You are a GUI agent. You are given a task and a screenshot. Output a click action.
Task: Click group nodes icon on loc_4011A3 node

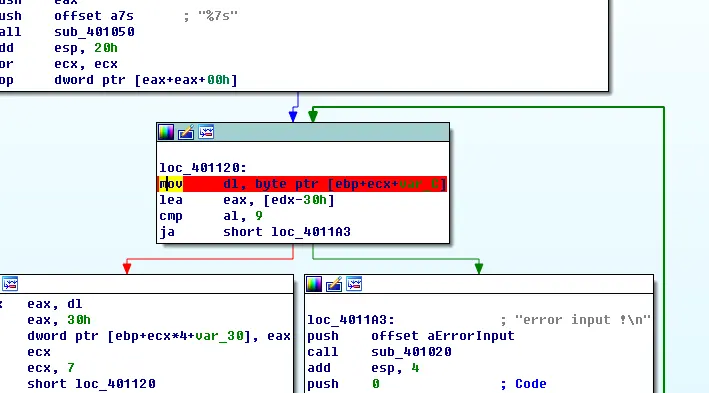[354, 284]
